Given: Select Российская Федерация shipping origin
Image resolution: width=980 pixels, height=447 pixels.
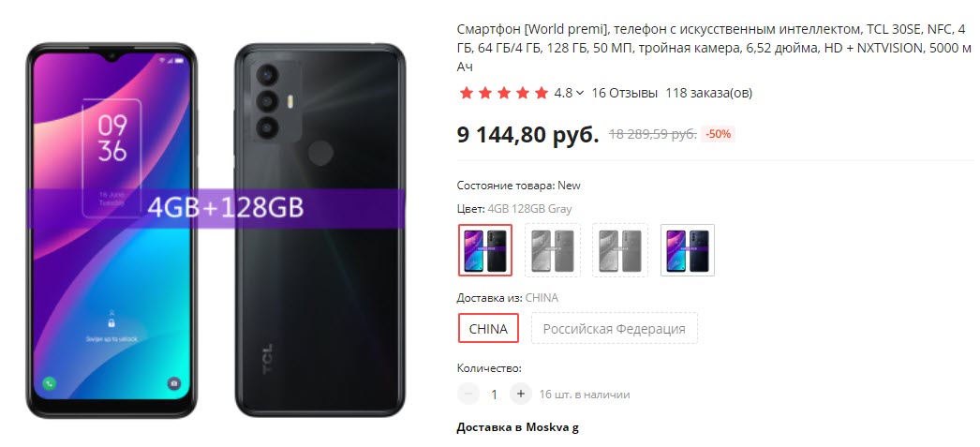Looking at the screenshot, I should click(x=615, y=328).
